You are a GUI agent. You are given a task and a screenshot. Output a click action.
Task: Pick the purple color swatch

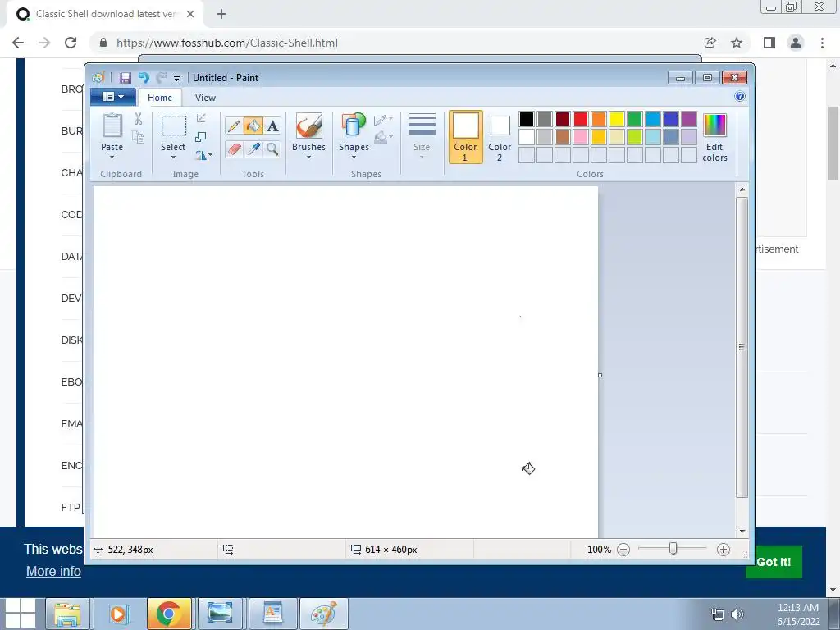click(x=689, y=119)
